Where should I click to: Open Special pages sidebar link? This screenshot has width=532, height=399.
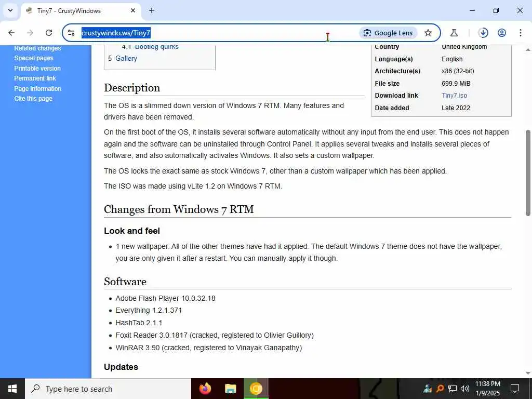click(x=34, y=58)
